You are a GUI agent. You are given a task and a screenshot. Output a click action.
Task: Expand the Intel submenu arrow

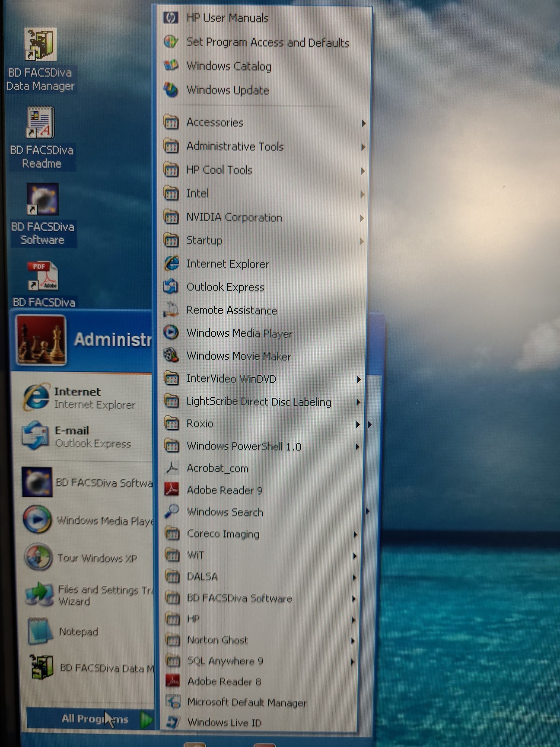pyautogui.click(x=362, y=195)
